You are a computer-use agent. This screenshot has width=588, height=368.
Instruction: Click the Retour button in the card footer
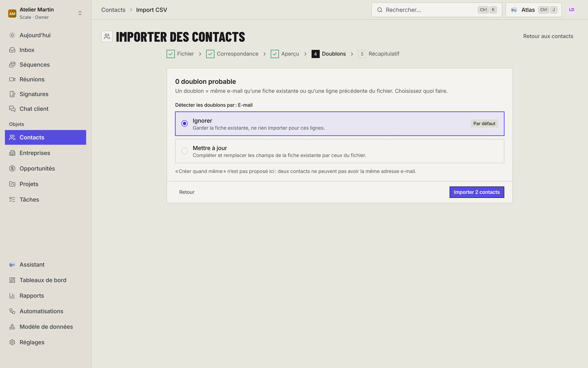coord(187,192)
